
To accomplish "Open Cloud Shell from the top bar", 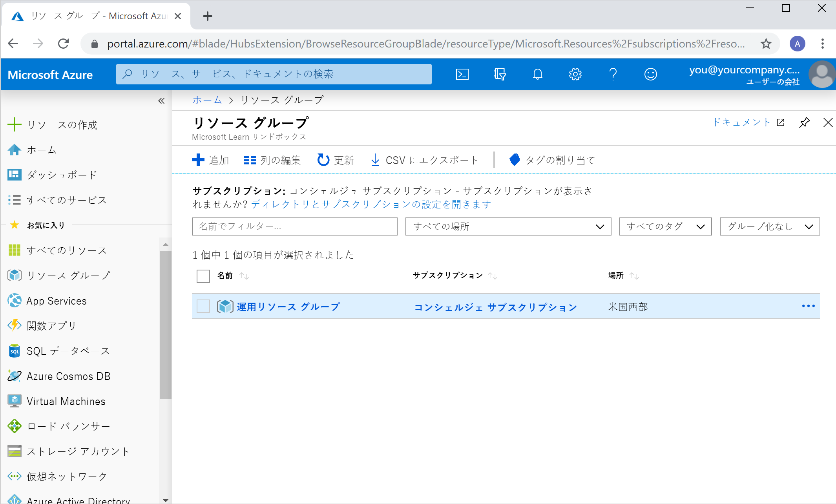I will (462, 74).
